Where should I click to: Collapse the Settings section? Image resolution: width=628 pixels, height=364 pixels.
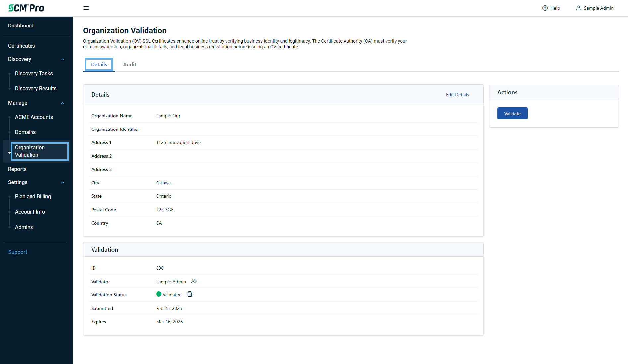point(62,182)
